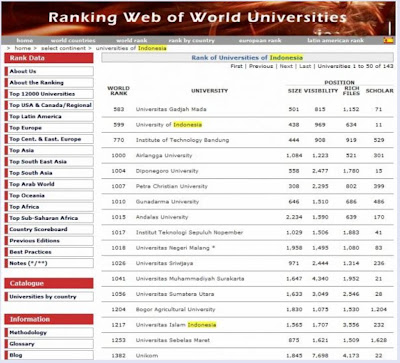Click the Spanish flag language icon
The width and height of the screenshot is (400, 363).
pos(388,40)
